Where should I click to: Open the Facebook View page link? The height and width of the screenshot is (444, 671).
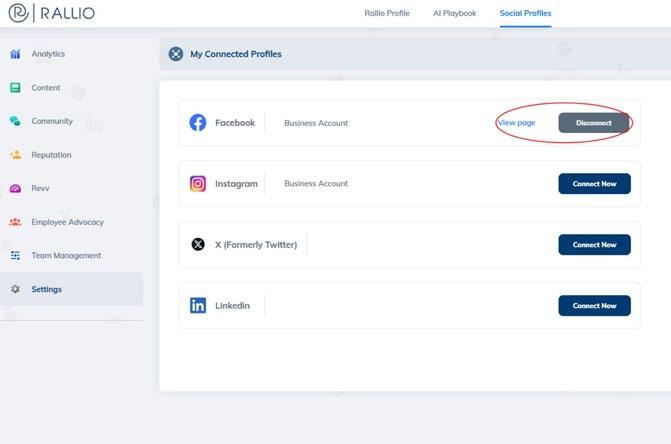click(517, 123)
